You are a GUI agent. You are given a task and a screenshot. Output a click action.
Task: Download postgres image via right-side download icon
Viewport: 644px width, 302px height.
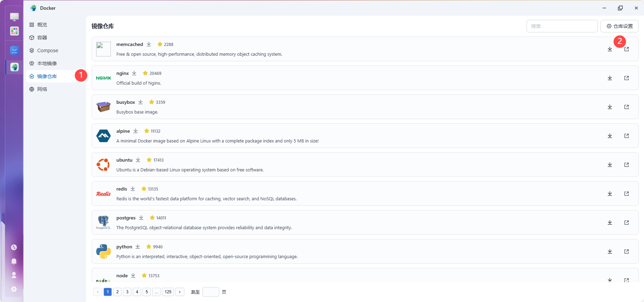point(610,223)
